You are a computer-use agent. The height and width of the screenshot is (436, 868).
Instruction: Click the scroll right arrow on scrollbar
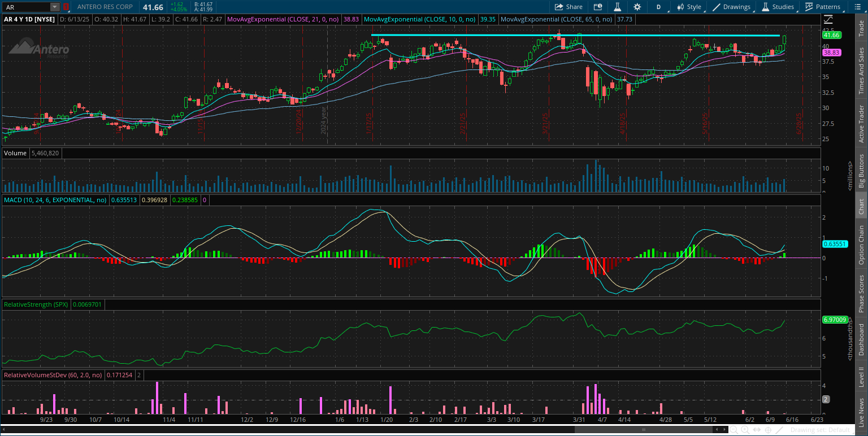tap(725, 430)
